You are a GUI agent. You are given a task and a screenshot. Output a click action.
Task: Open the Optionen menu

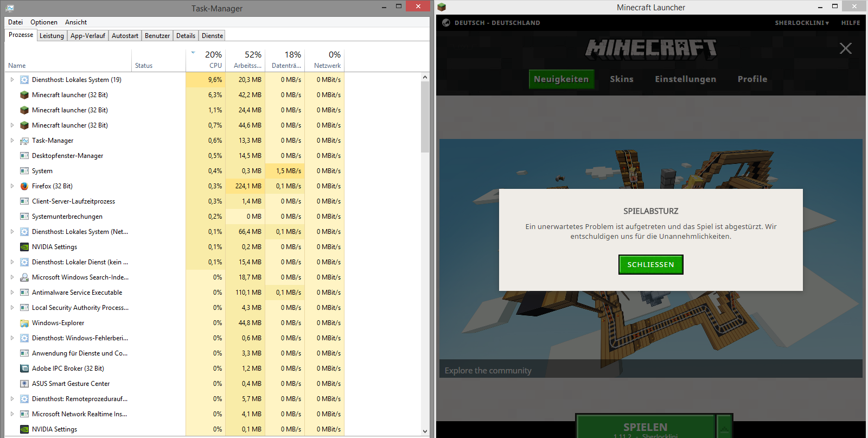44,22
